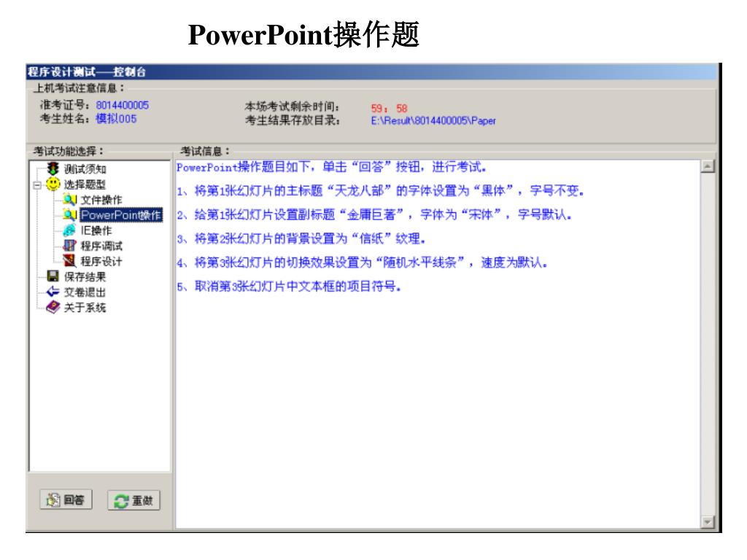747x560 pixels.
Task: Click the path E:\Result\8014400005\Paper
Action: point(433,121)
